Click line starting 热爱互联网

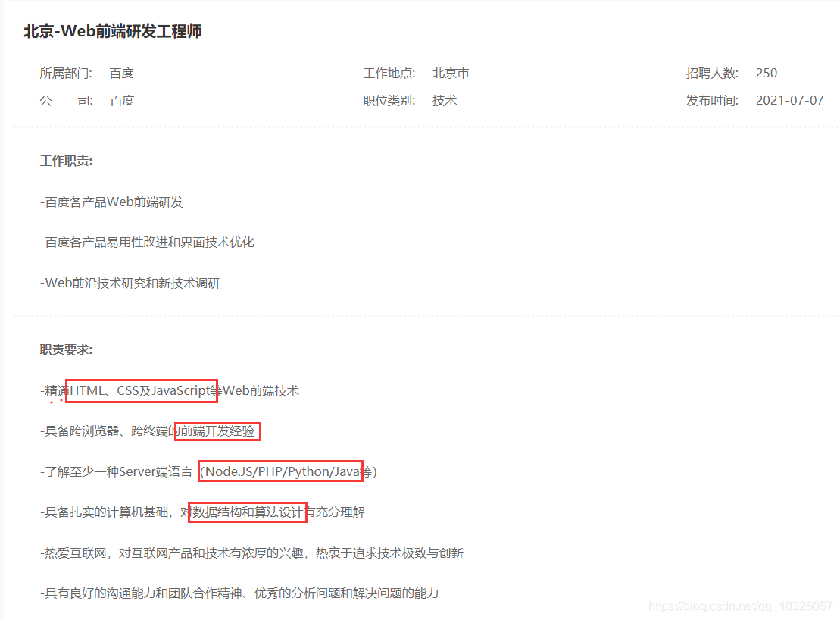[251, 553]
